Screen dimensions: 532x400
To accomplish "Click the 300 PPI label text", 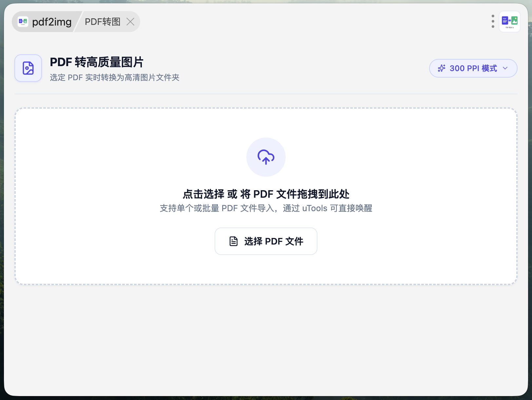I will pyautogui.click(x=464, y=68).
